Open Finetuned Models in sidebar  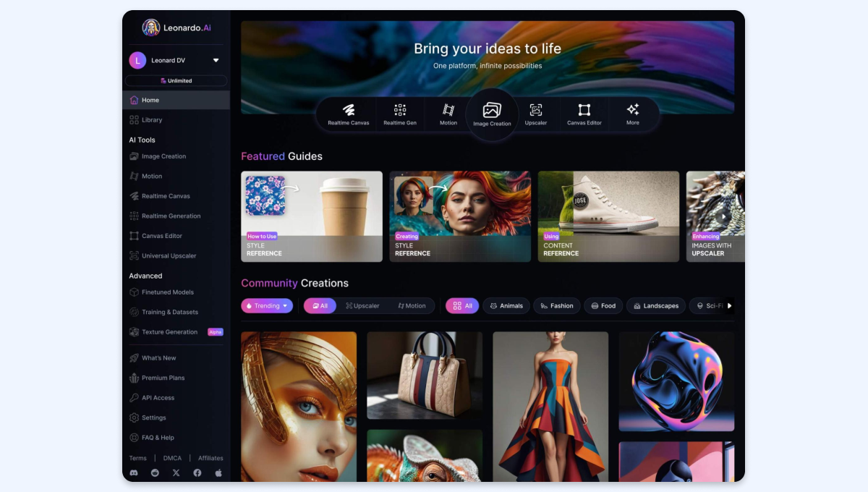coord(167,292)
